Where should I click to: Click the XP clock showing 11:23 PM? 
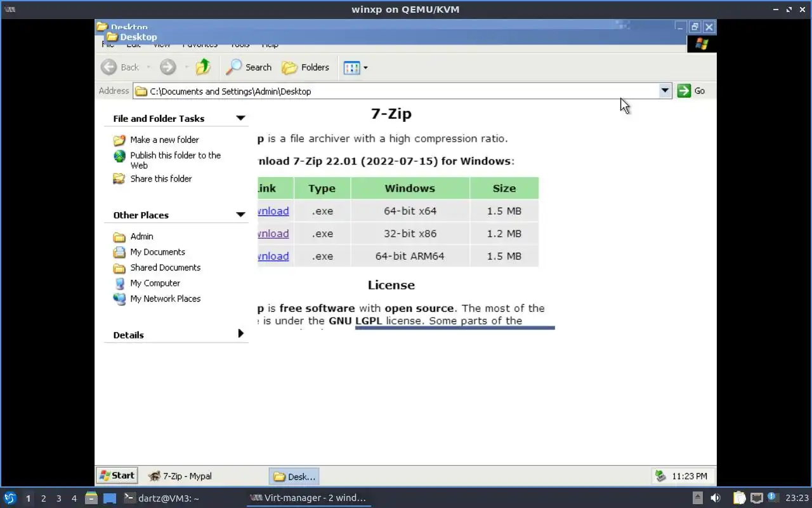pyautogui.click(x=690, y=476)
